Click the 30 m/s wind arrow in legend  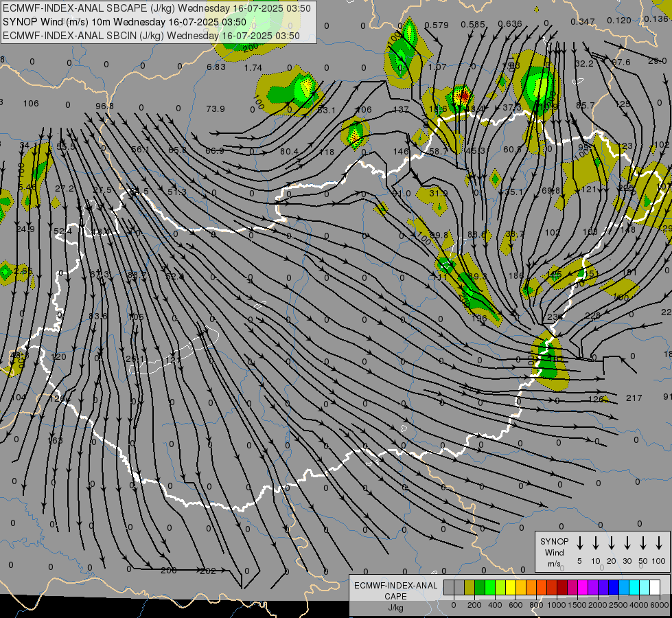627,543
